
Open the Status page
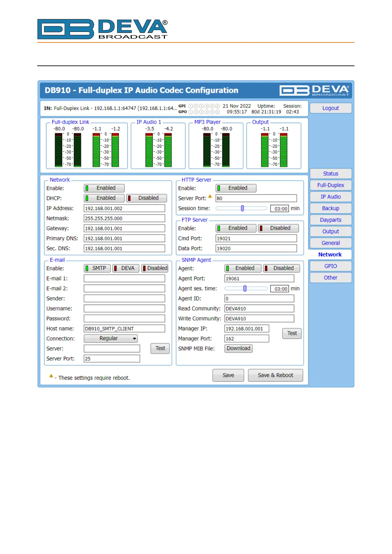[330, 174]
